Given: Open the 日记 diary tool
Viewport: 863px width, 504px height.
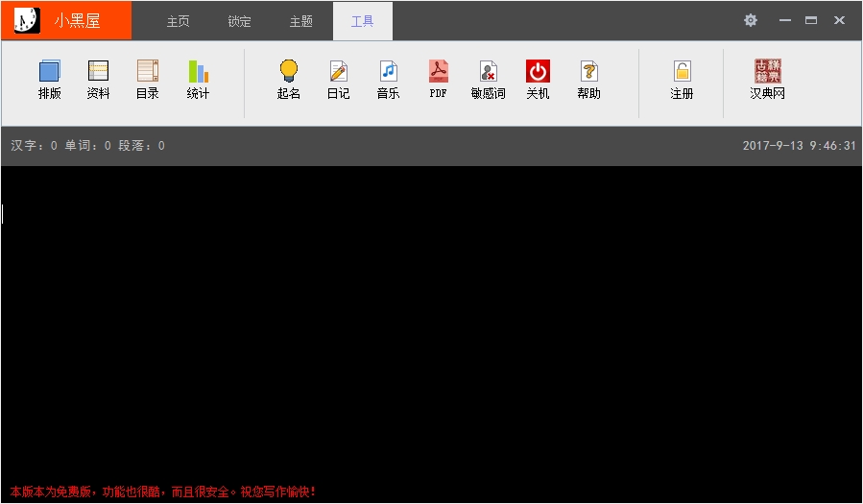Looking at the screenshot, I should click(339, 80).
